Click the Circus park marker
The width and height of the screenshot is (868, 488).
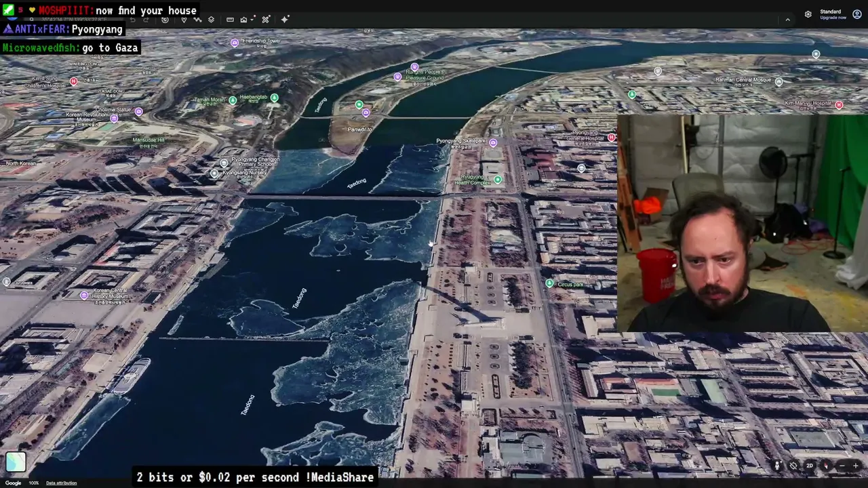click(x=549, y=283)
